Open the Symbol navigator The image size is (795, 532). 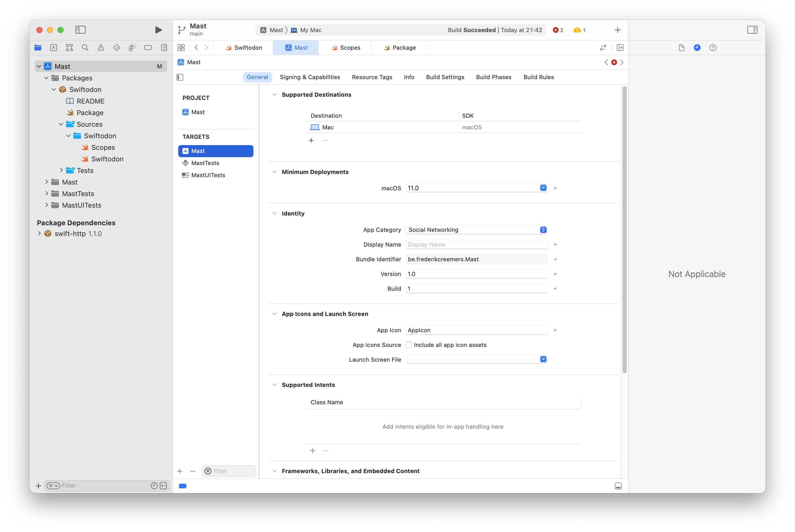[69, 48]
